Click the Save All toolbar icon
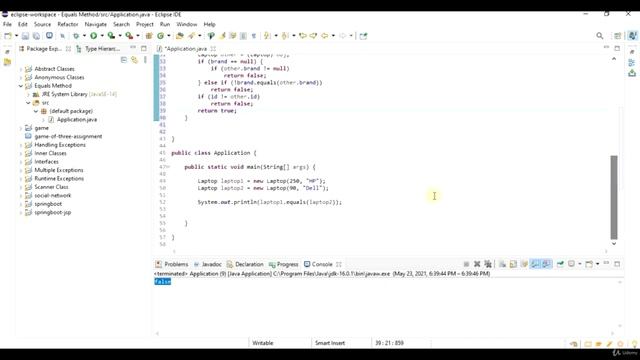Image resolution: width=640 pixels, height=360 pixels. [36, 36]
